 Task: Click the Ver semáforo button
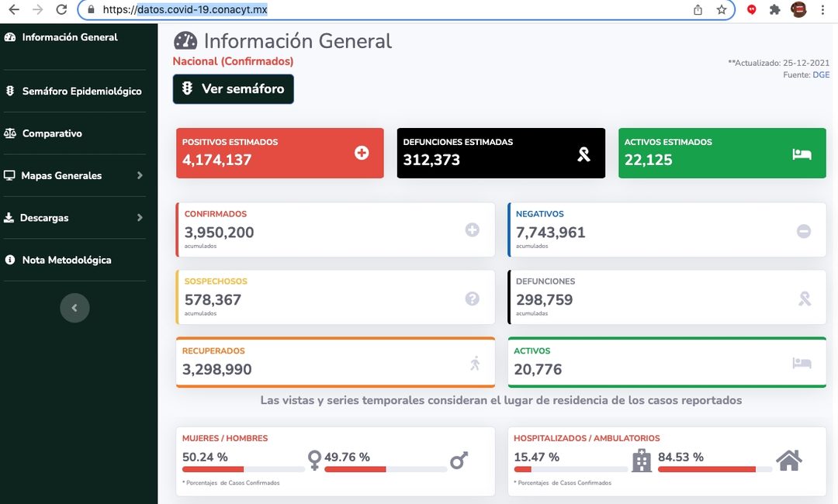coord(233,88)
